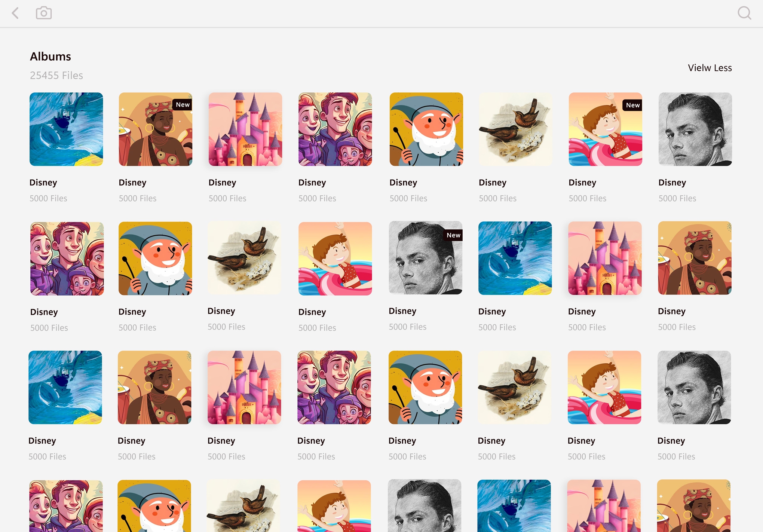Viewport: 763px width, 532px height.
Task: Click Disney title under first-row pink castle
Action: pos(222,183)
